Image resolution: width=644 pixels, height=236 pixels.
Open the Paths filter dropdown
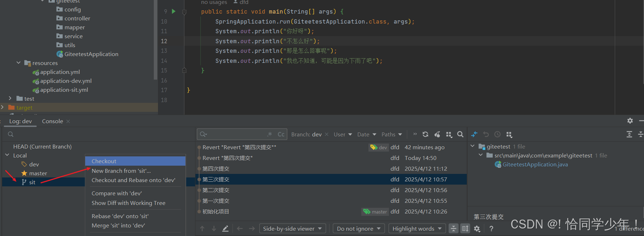tap(392, 134)
